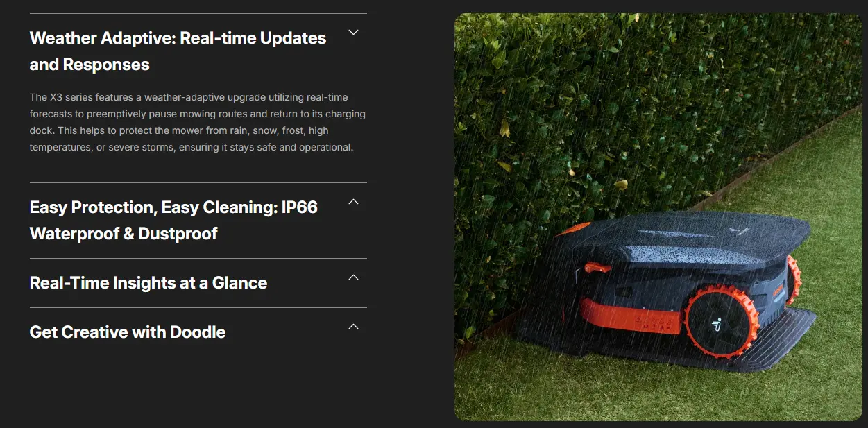Collapse the Weather Adaptive section chevron
Image resolution: width=868 pixels, height=428 pixels.
click(353, 32)
